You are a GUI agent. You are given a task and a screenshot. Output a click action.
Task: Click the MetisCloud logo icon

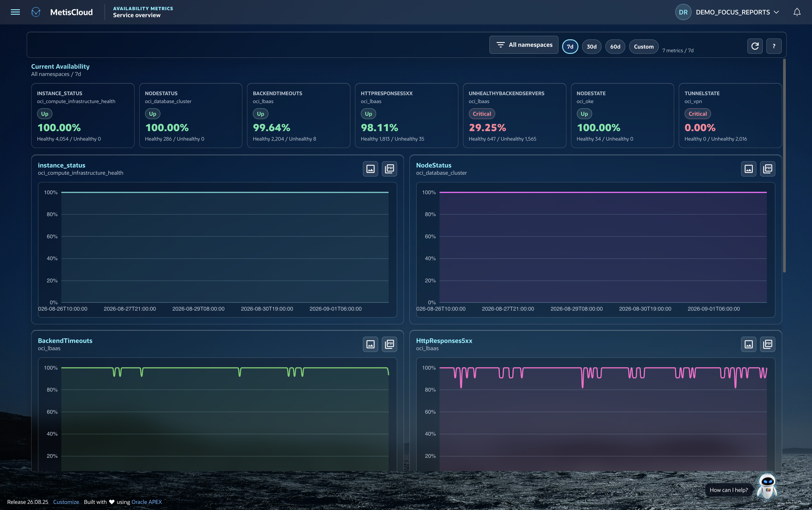click(36, 12)
